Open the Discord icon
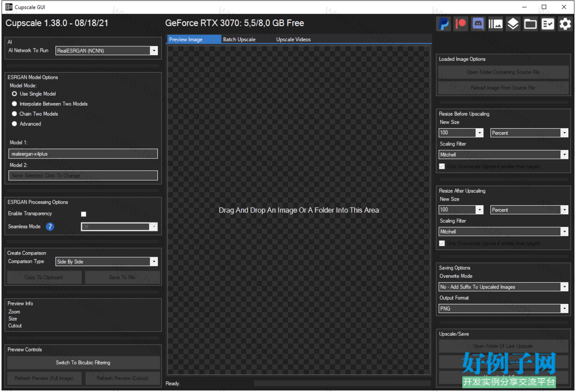The image size is (576, 392). (x=478, y=24)
